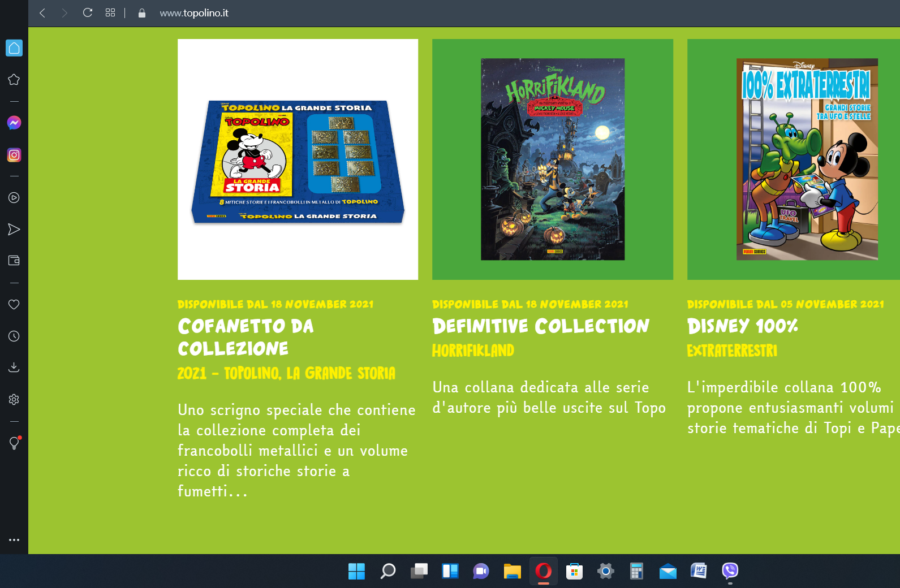Image resolution: width=900 pixels, height=588 pixels.
Task: Open Windows Settings gear on taskbar
Action: (606, 571)
